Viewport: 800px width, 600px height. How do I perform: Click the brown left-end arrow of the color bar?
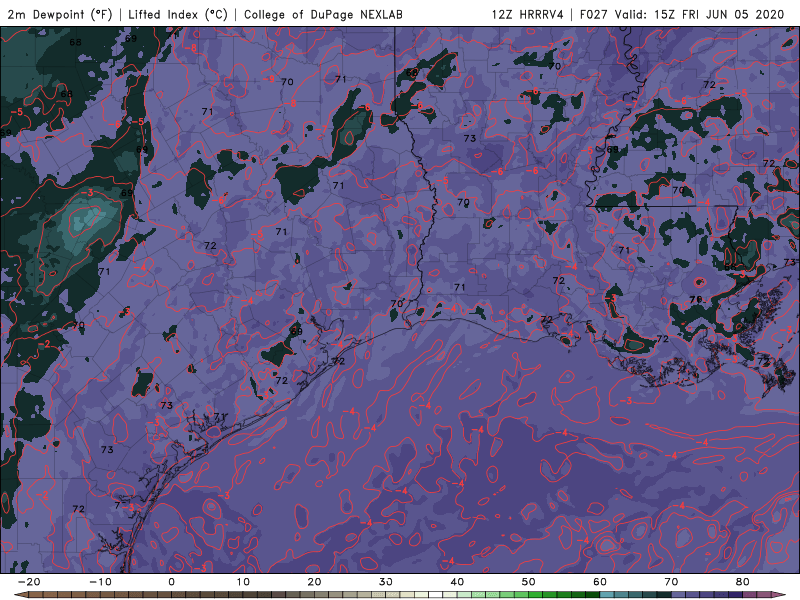(x=20, y=595)
